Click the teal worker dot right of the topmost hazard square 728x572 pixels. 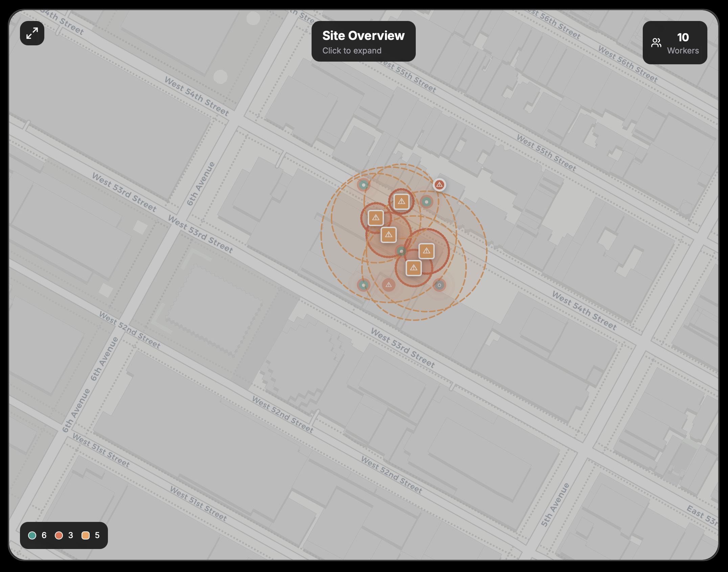pyautogui.click(x=426, y=202)
